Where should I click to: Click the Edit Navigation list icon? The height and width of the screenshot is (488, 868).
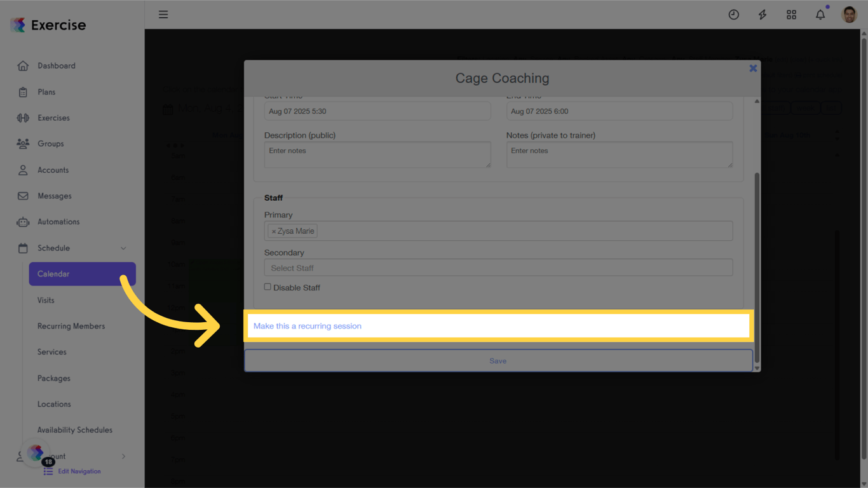(47, 471)
